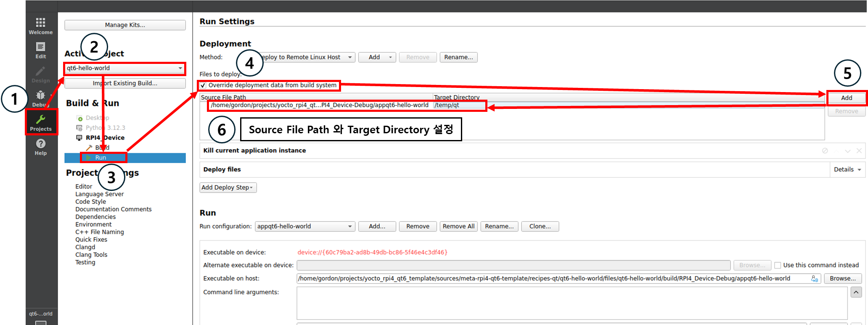The image size is (868, 325).
Task: Switch to Debug mode bug icon
Action: point(40,95)
